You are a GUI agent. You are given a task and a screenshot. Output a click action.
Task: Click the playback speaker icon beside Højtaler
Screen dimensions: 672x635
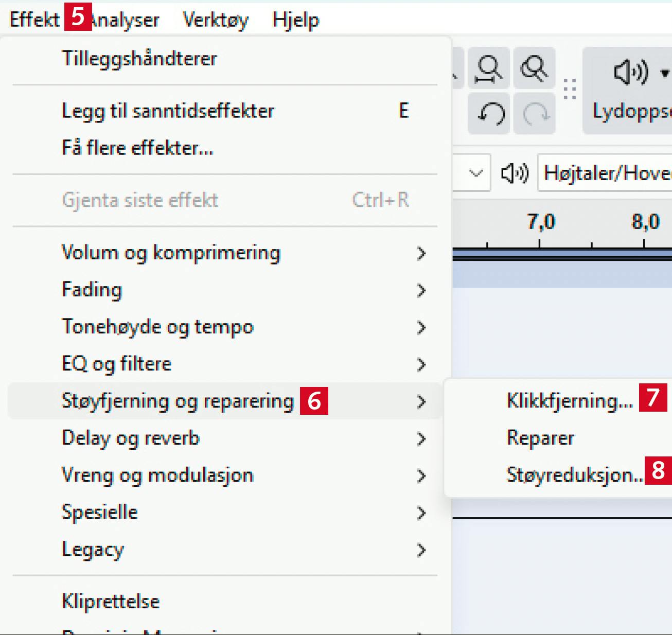[515, 173]
